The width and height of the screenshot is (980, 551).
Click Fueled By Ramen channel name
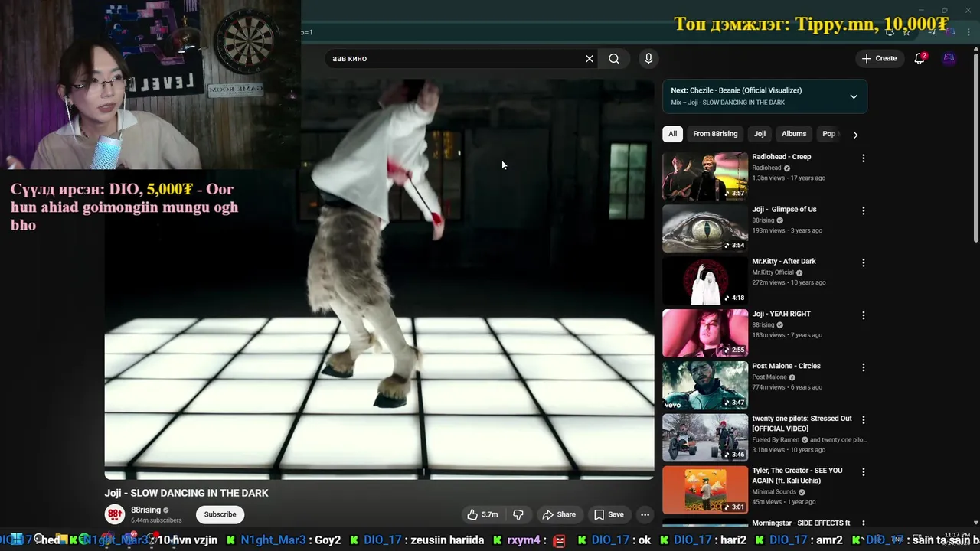(776, 440)
